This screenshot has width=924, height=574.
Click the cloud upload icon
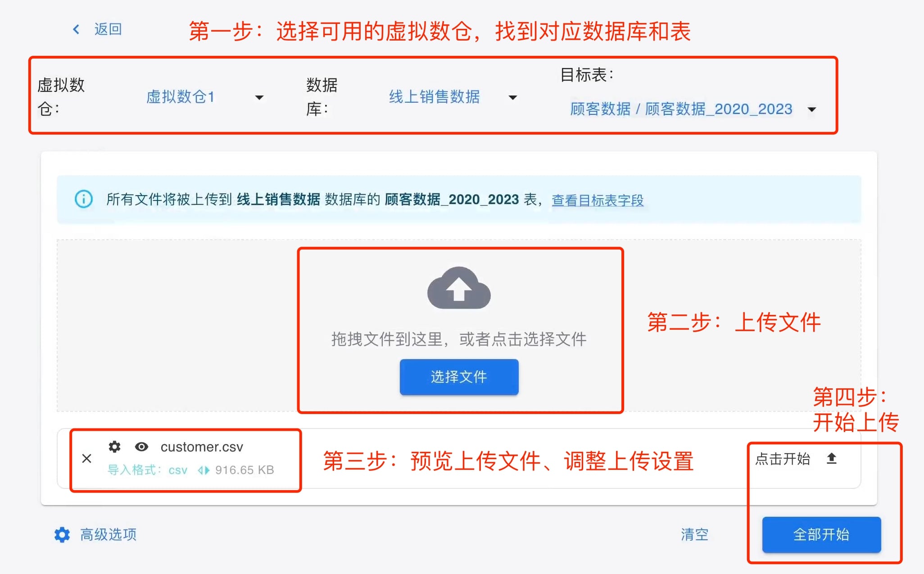(x=458, y=288)
